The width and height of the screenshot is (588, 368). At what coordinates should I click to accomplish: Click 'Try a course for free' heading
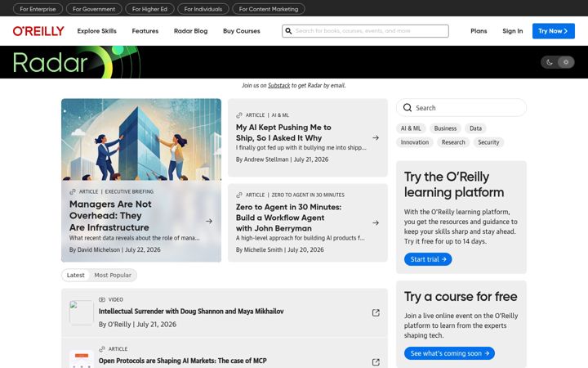pyautogui.click(x=461, y=297)
